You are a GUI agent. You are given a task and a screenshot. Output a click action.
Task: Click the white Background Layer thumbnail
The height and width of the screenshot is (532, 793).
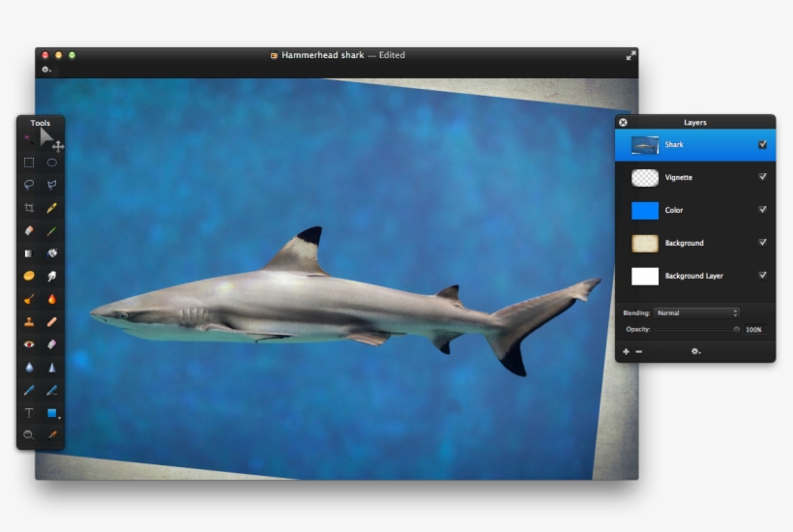[x=645, y=276]
